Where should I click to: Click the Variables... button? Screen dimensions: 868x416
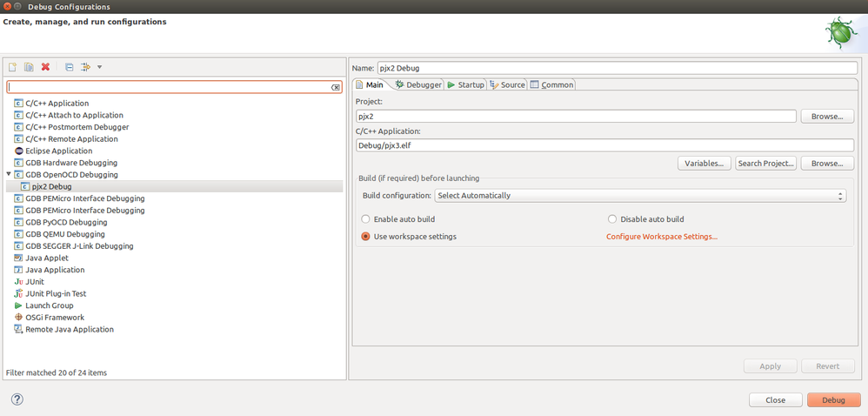coord(704,164)
